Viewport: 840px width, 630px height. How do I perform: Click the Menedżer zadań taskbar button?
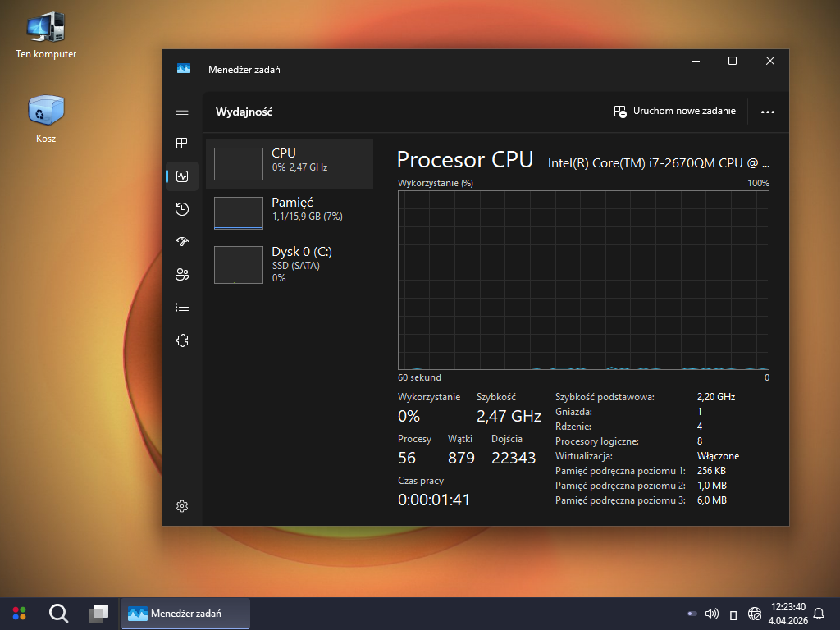click(185, 613)
